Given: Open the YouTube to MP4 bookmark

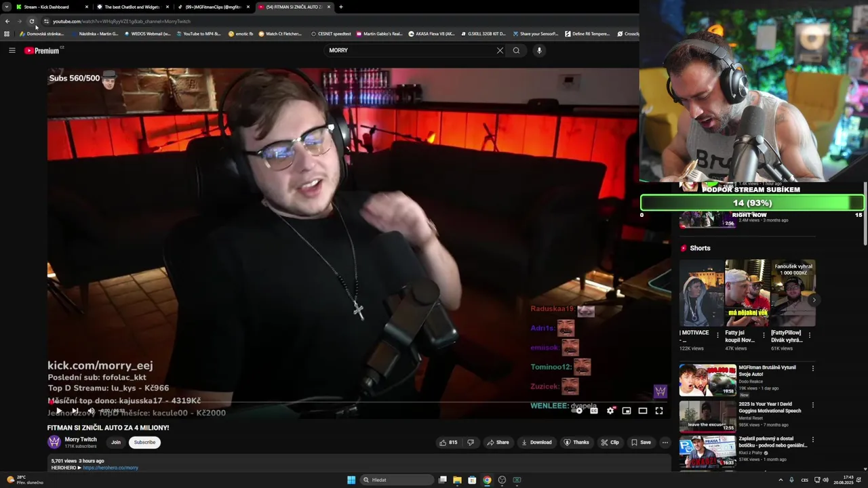Looking at the screenshot, I should coord(198,33).
